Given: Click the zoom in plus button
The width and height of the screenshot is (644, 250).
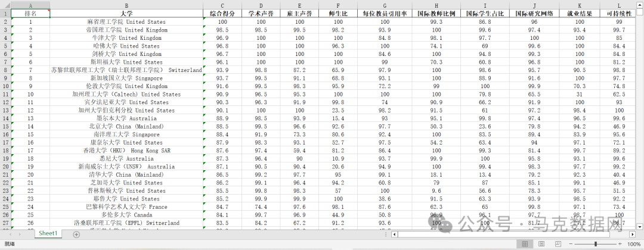Looking at the screenshot, I should point(620,244).
